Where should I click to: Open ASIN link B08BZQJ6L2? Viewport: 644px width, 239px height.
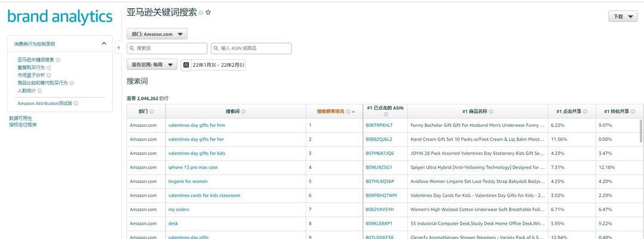tap(379, 139)
